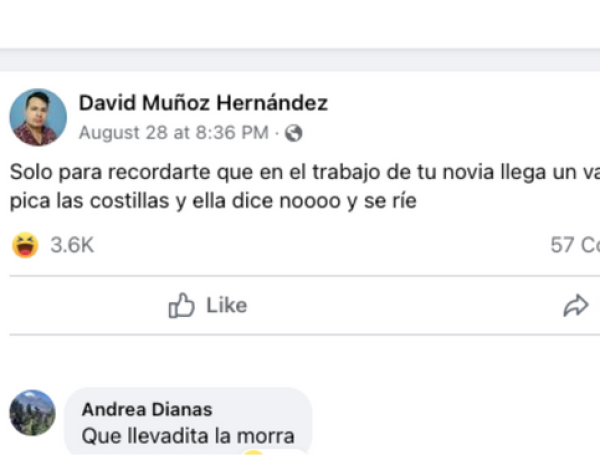Click the comment text 'Que llevadita la morra'
600x455 pixels.
(188, 436)
